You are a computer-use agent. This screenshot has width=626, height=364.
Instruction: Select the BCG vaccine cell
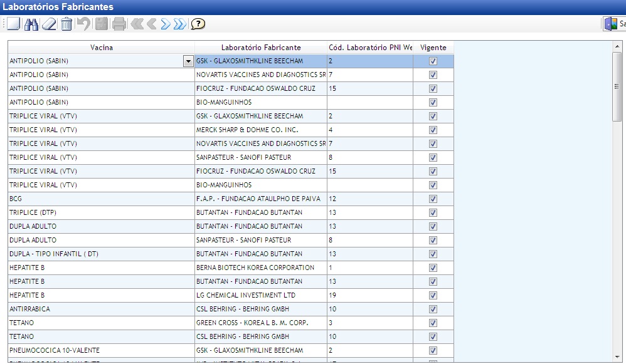coord(101,199)
